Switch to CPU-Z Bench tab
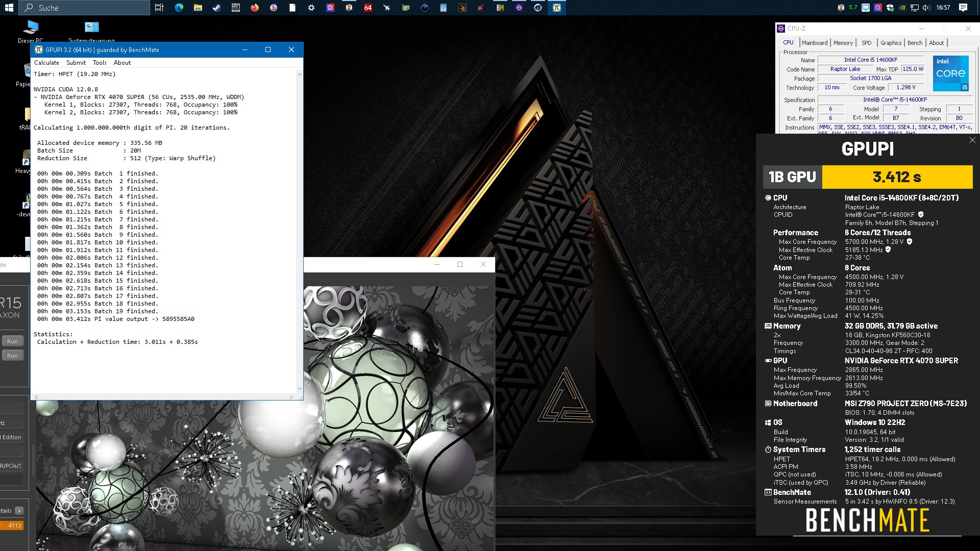This screenshot has height=551, width=980. pos(915,43)
